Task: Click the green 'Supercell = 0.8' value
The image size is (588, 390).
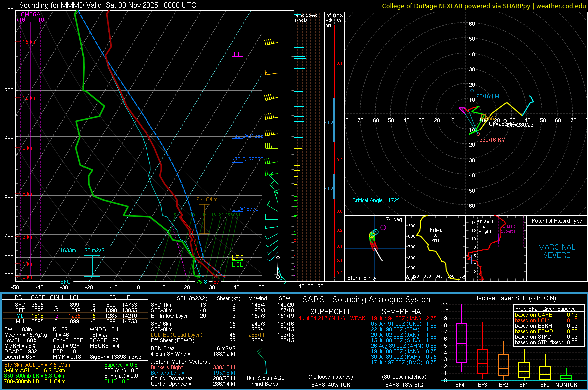Action: tap(121, 365)
